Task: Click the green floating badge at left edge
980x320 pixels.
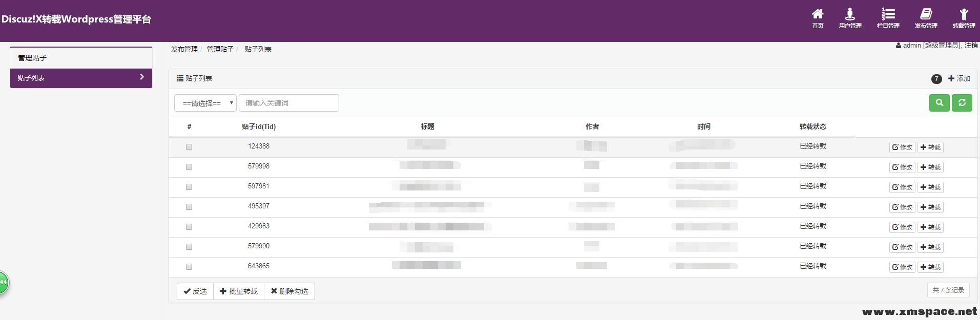Action: [x=4, y=283]
